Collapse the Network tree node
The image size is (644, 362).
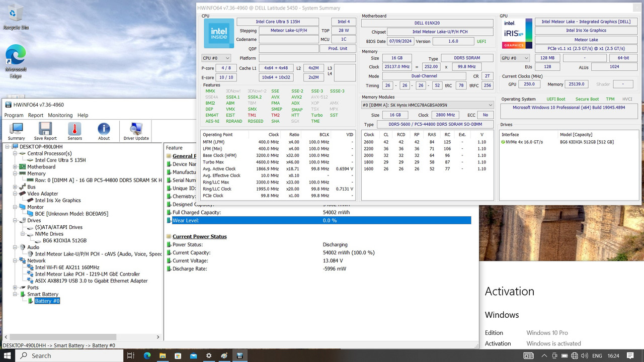point(15,261)
